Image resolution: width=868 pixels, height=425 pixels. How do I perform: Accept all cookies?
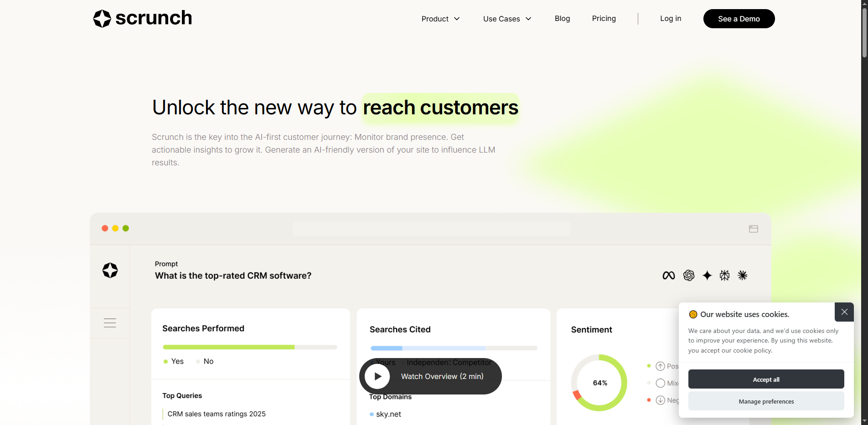tap(766, 379)
